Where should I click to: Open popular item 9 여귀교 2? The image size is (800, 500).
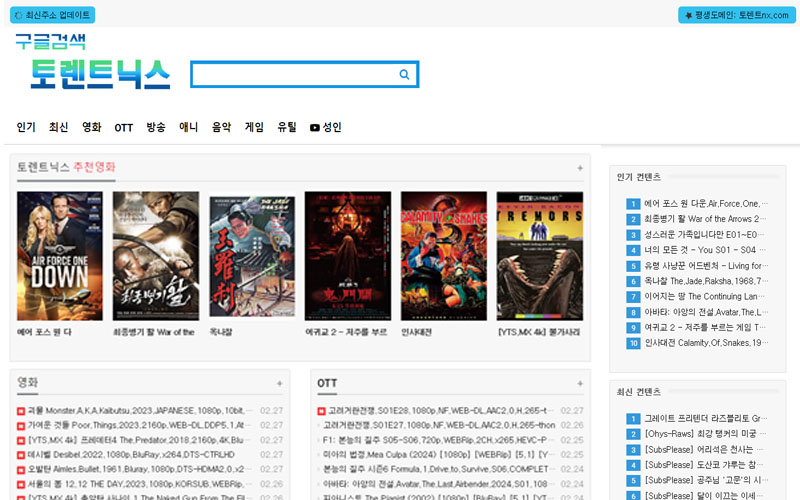(705, 328)
